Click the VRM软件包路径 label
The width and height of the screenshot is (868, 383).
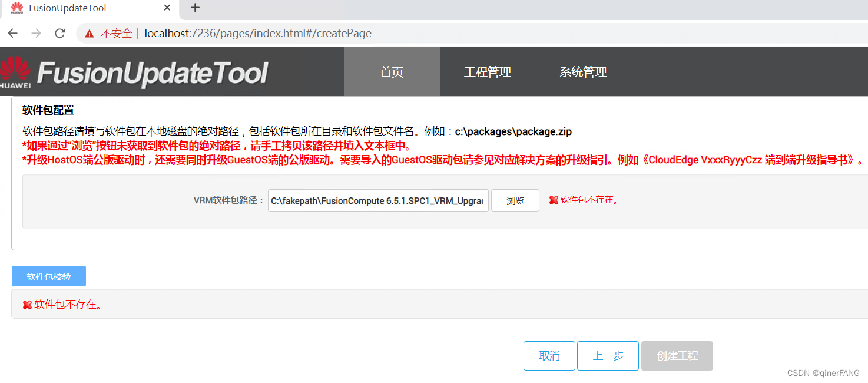229,200
